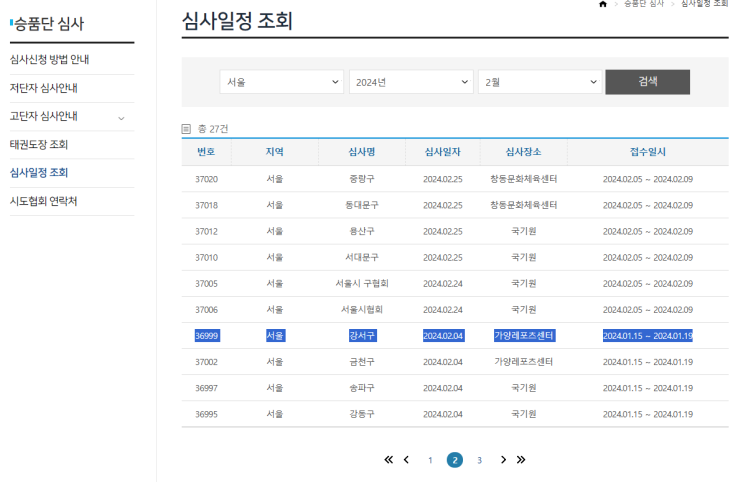743x482 pixels.
Task: Go to last page double-arrow icon
Action: point(521,460)
